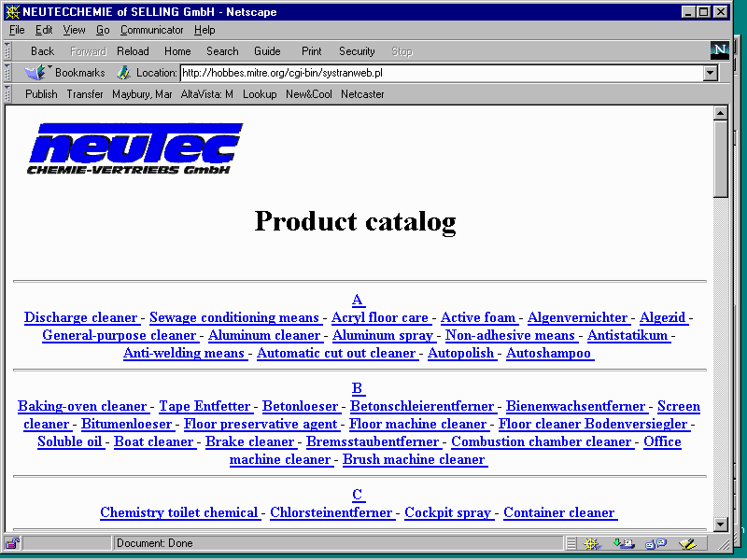The width and height of the screenshot is (747, 560).
Task: Click the neuTec company logo image
Action: 134,148
